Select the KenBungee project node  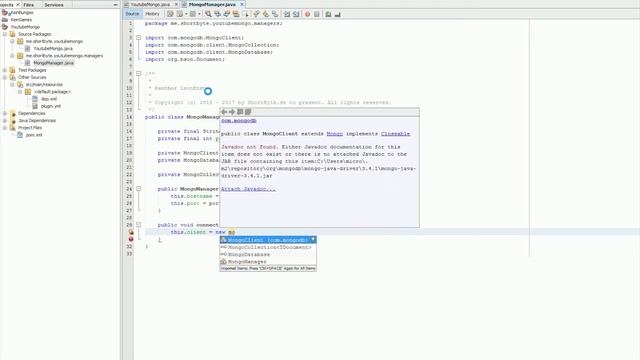pos(22,13)
